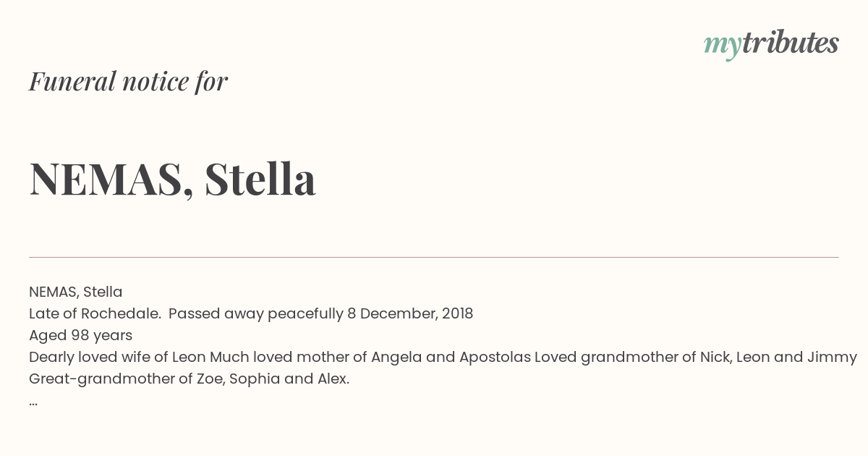Click the 'NEMAS, Stella' title
The image size is (868, 456).
[x=172, y=179]
